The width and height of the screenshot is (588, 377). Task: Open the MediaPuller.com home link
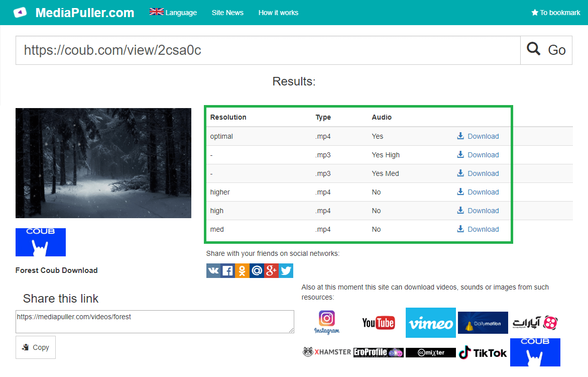(x=85, y=13)
